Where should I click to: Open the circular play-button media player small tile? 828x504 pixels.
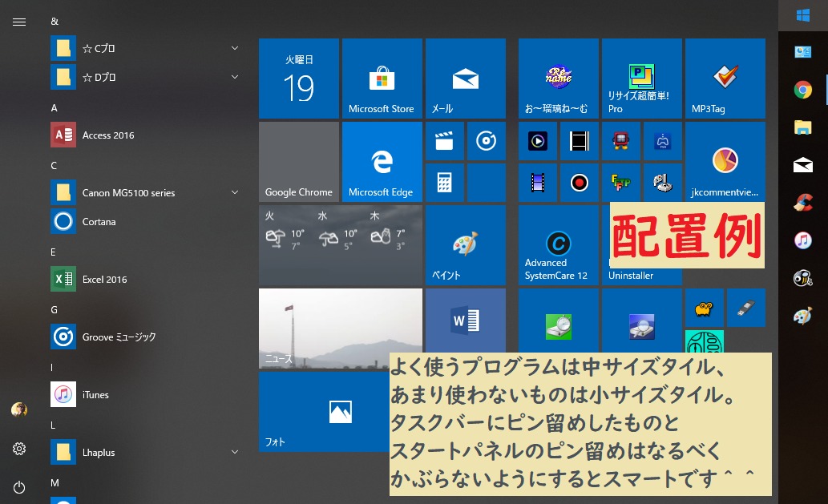[x=538, y=141]
